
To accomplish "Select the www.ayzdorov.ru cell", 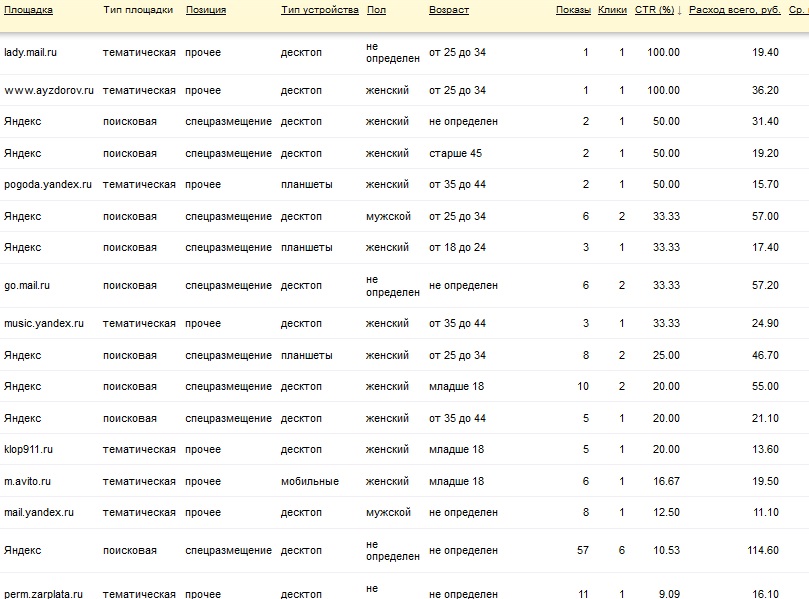I will [x=49, y=90].
